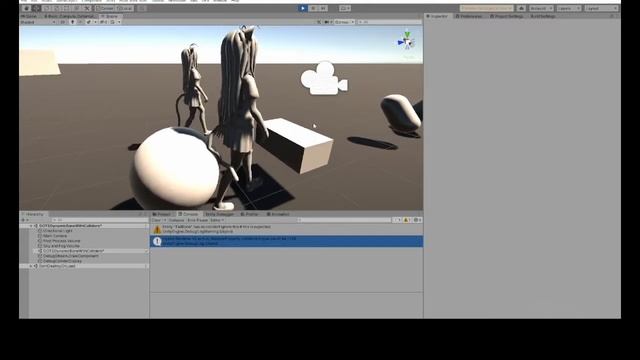Toggle the scene grid visibility icon
The image size is (640, 360).
click(113, 22)
